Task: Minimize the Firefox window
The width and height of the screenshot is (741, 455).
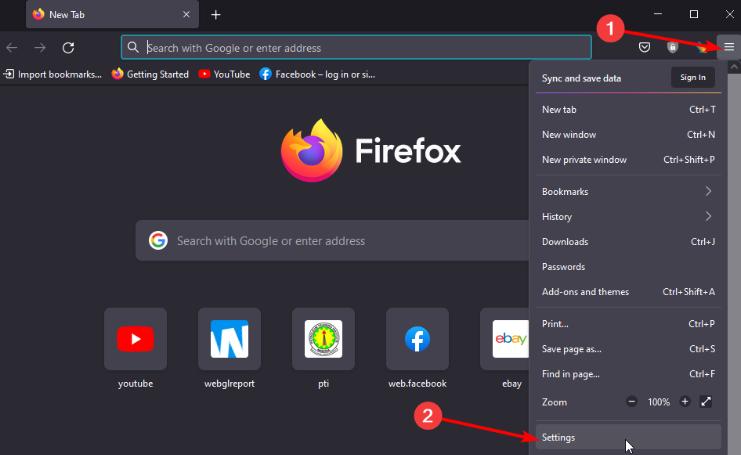Action: pos(657,14)
